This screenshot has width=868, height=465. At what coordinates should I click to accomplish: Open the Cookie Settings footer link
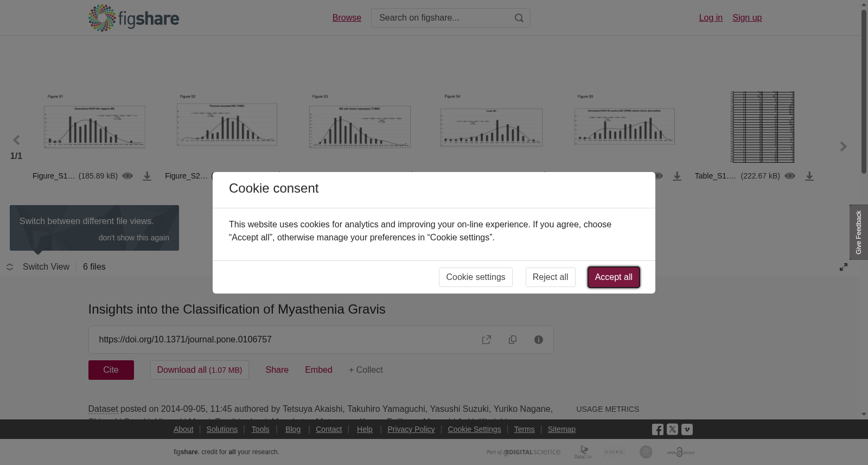point(474,429)
